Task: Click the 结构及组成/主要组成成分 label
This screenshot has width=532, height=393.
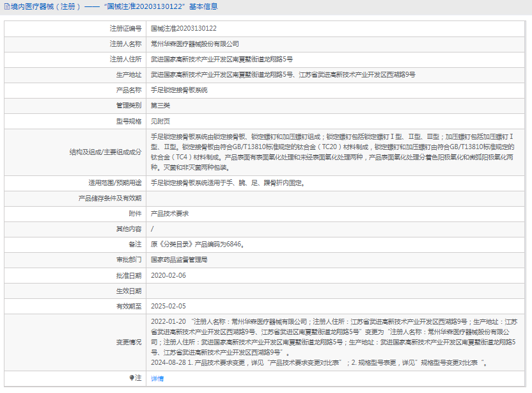Action: click(106, 152)
